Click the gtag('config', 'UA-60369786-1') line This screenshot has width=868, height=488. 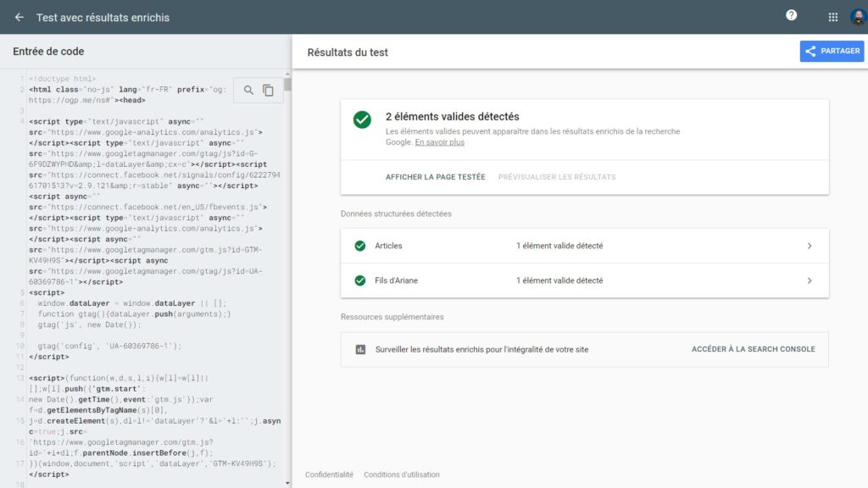click(109, 346)
